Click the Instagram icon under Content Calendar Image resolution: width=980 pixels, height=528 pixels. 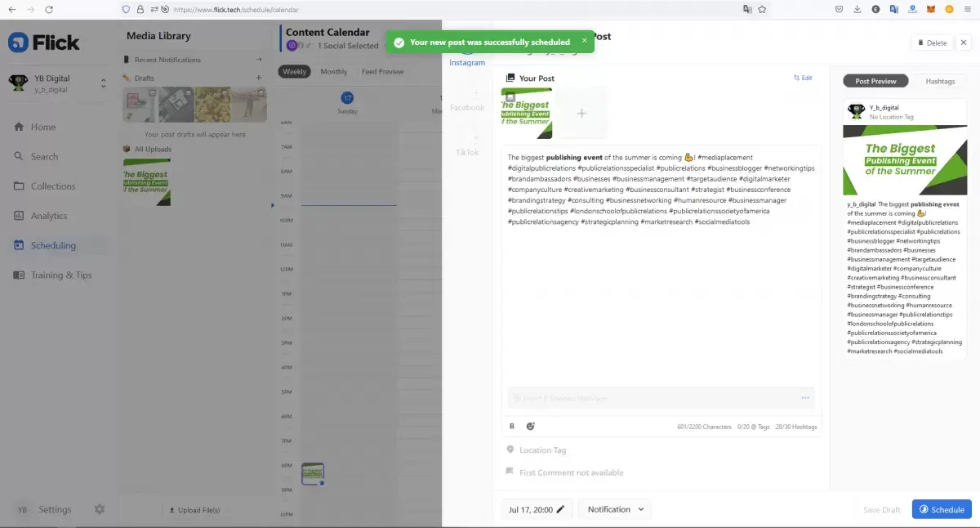[x=292, y=46]
